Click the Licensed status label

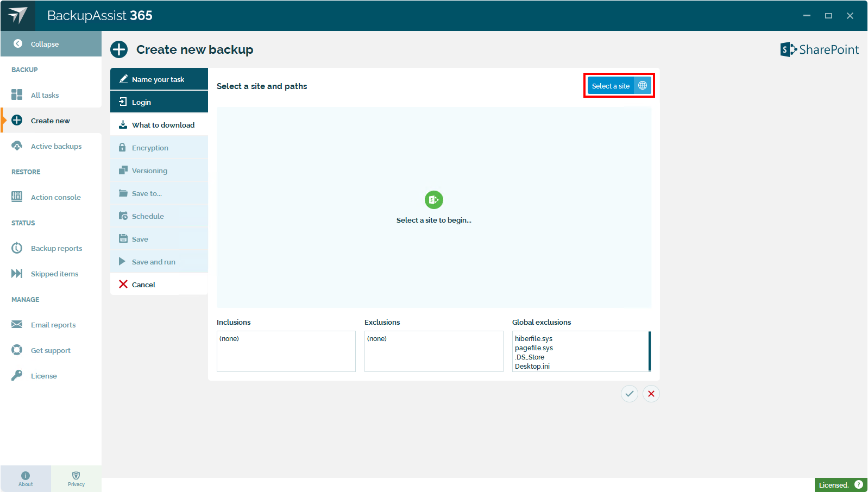[834, 485]
